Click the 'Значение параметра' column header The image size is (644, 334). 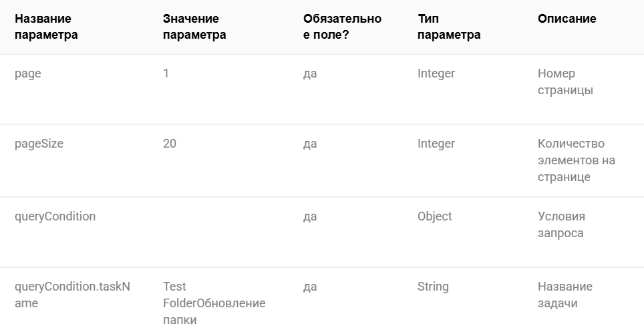pos(194,27)
